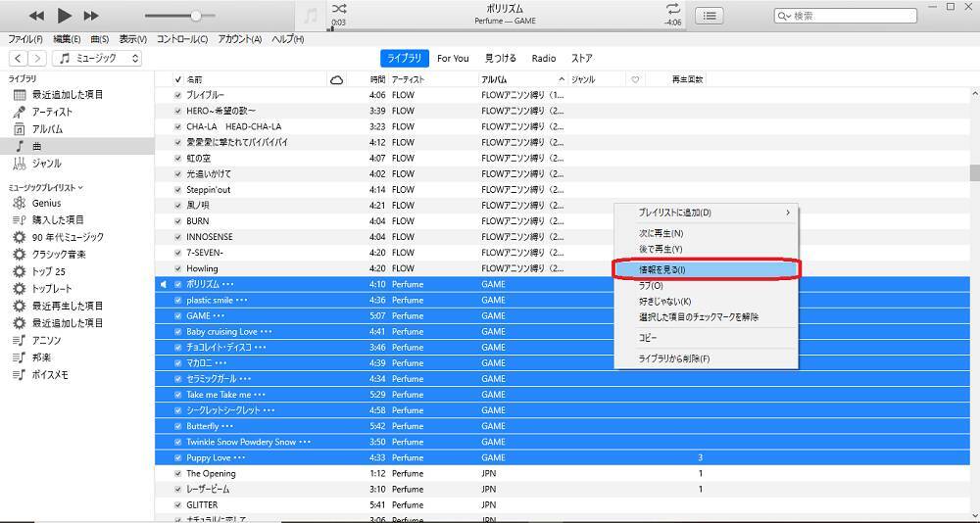
Task: Uncheck the Puppy Love track checkbox
Action: [177, 457]
